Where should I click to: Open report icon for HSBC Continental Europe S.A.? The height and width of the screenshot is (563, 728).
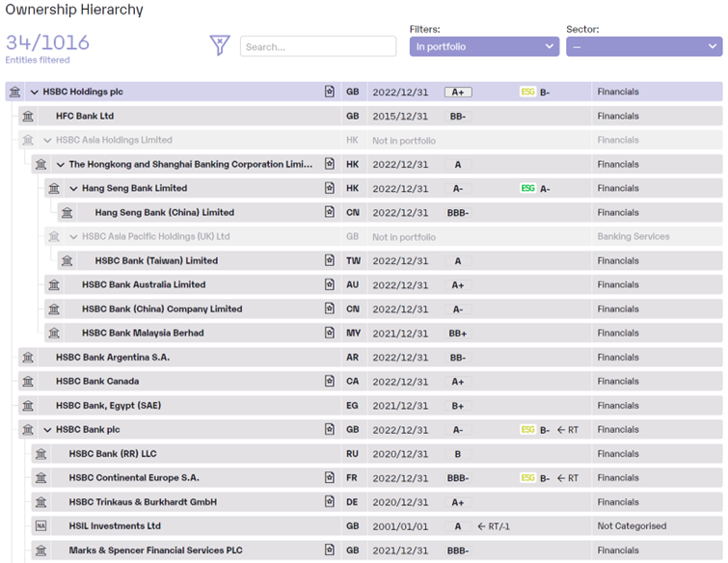click(329, 477)
